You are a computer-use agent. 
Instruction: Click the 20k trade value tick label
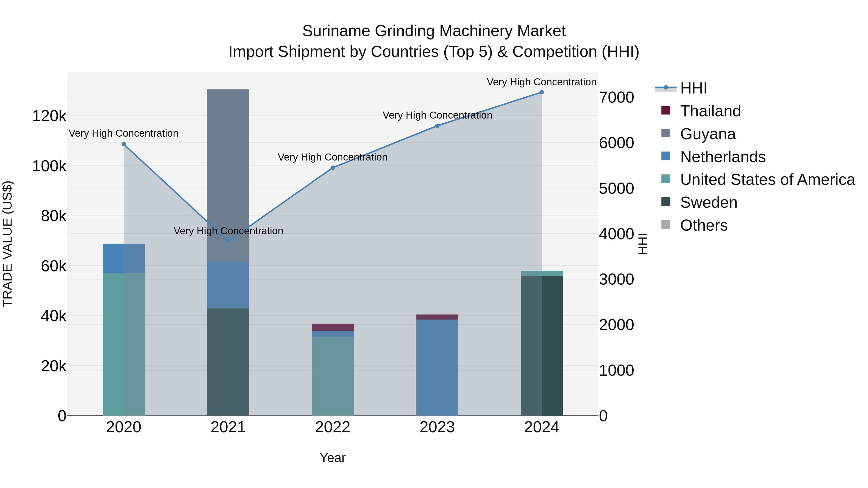pos(54,366)
